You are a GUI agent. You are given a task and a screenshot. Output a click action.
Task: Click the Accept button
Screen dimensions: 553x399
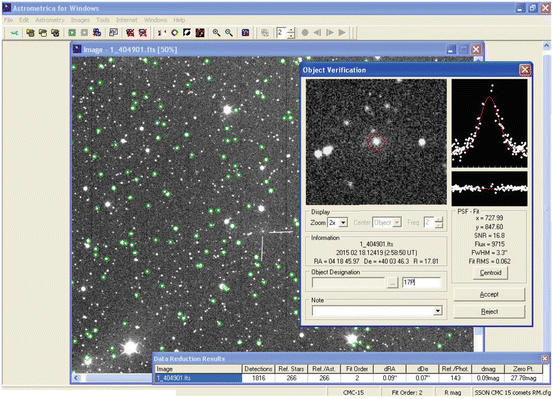click(x=489, y=294)
